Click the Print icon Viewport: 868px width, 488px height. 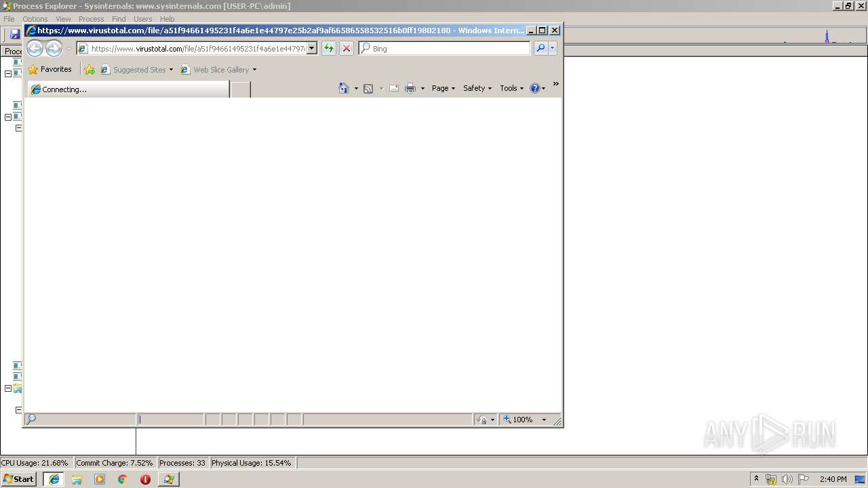coord(410,88)
